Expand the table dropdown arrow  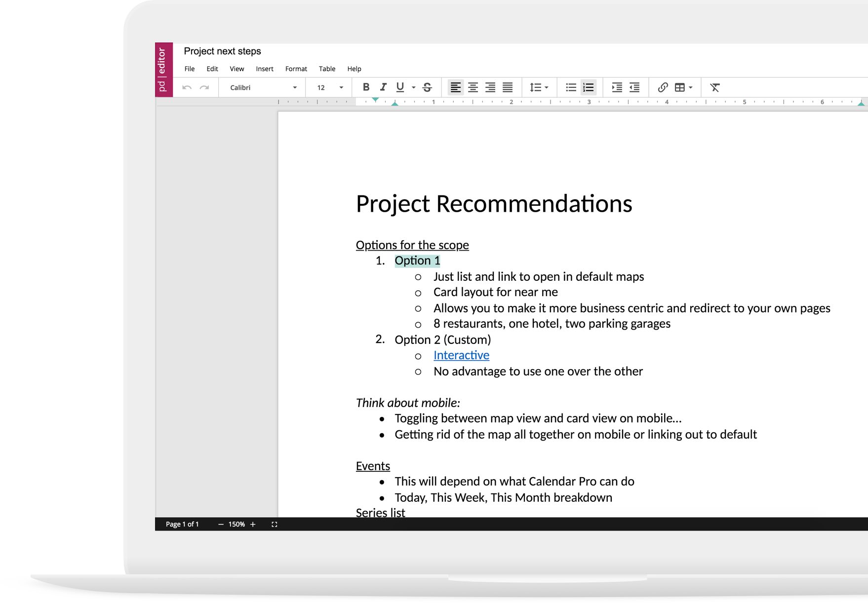(x=691, y=88)
